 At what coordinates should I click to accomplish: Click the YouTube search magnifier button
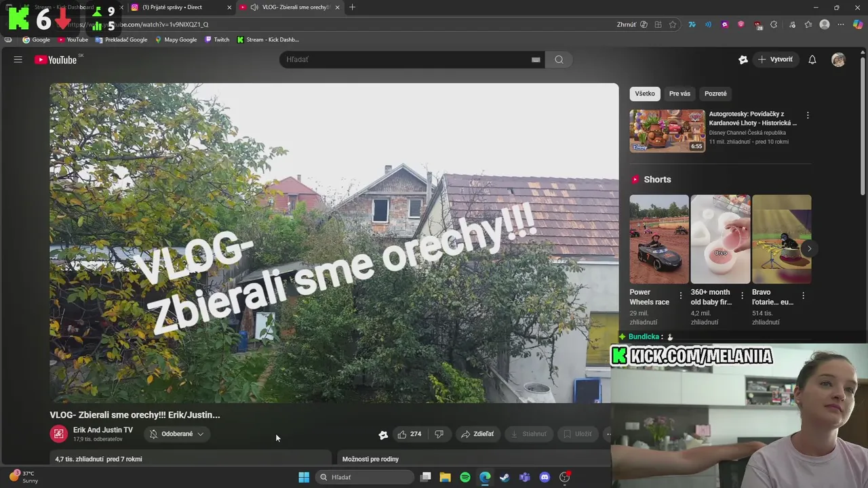click(x=559, y=60)
